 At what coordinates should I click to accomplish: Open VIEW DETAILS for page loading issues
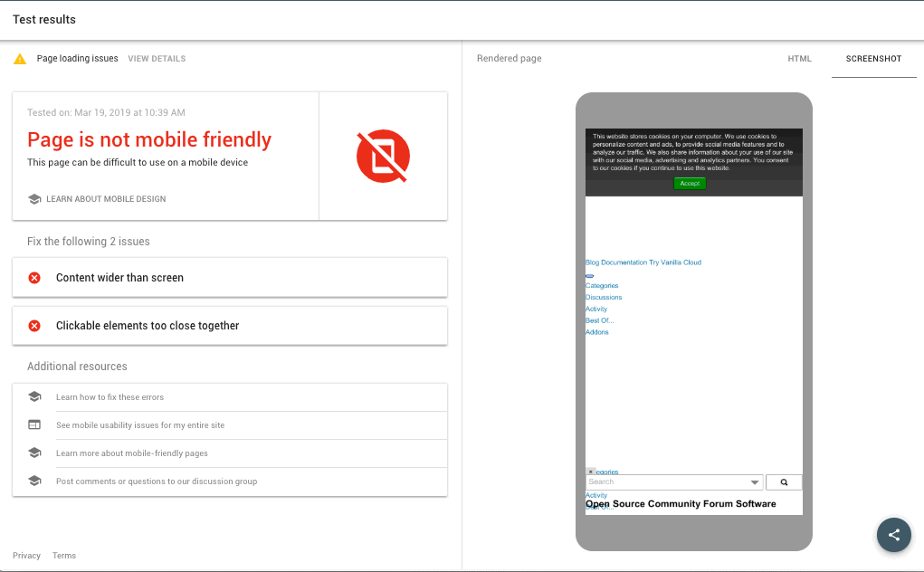pos(157,59)
